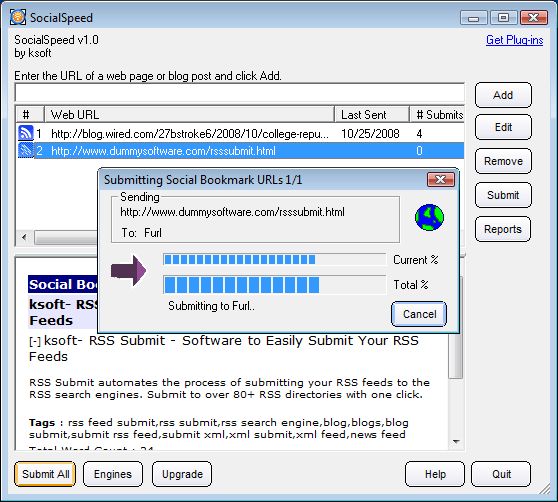Click the 'Submitting to Furl..' status text
The width and height of the screenshot is (558, 502).
pos(211,306)
